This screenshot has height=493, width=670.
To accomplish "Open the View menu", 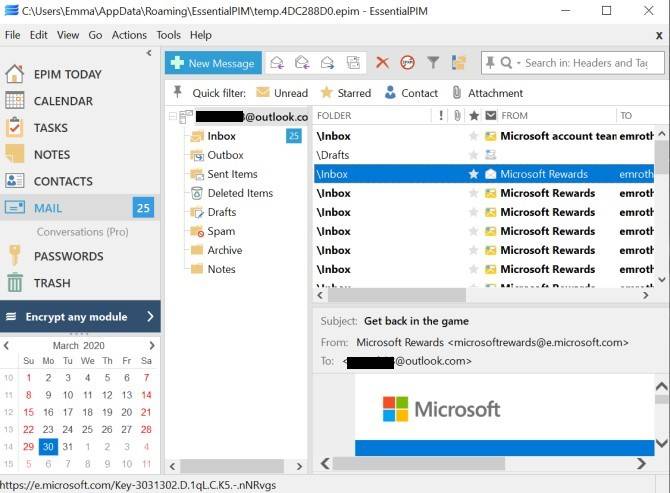I will [68, 35].
